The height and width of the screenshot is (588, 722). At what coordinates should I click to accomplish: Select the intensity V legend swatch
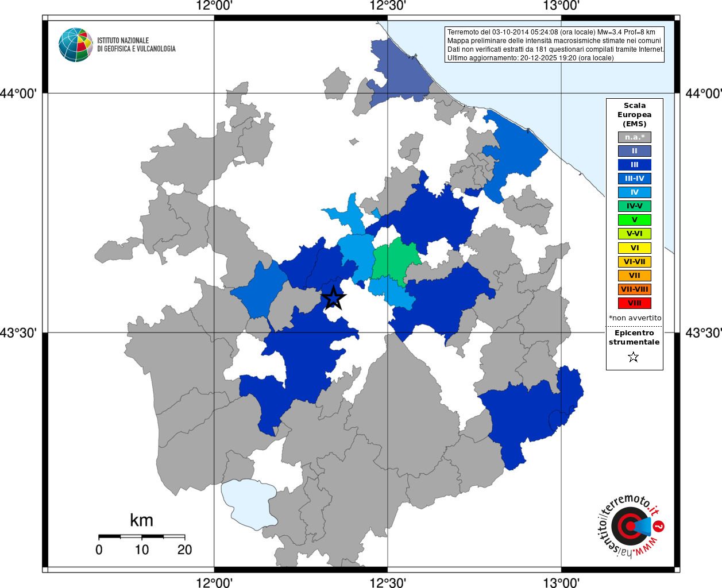pos(635,220)
